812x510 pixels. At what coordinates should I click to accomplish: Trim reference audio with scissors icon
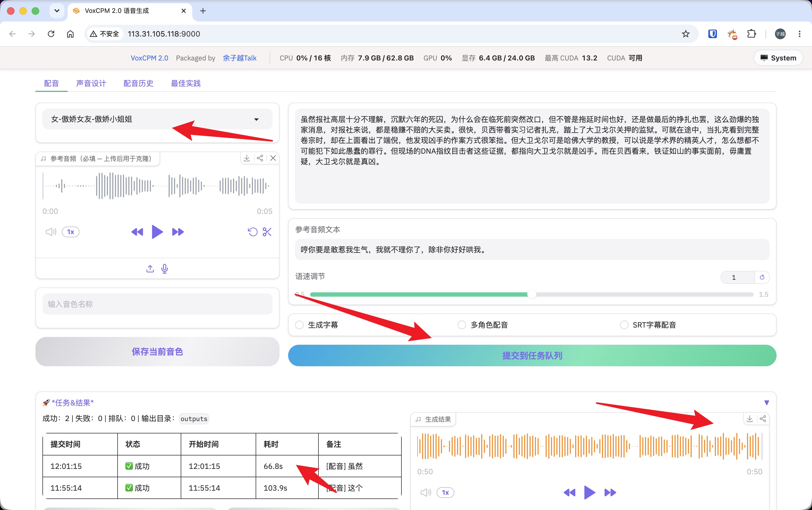pyautogui.click(x=267, y=232)
